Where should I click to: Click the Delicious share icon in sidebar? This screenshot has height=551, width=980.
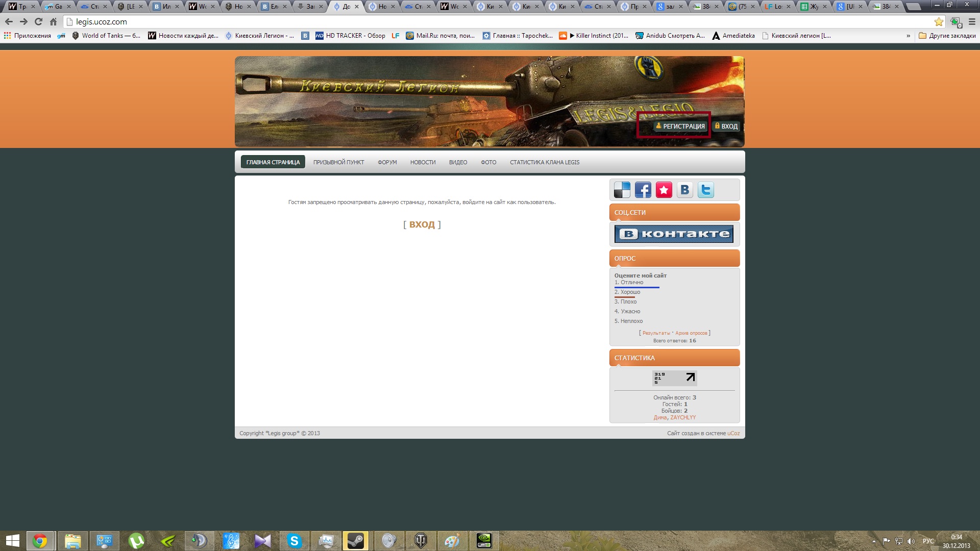pos(622,190)
